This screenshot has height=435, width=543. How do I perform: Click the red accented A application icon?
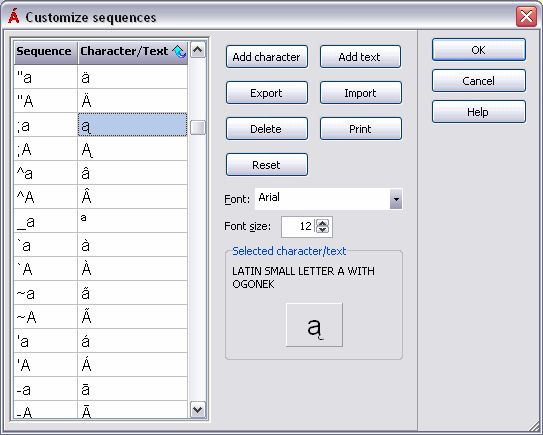pos(14,17)
